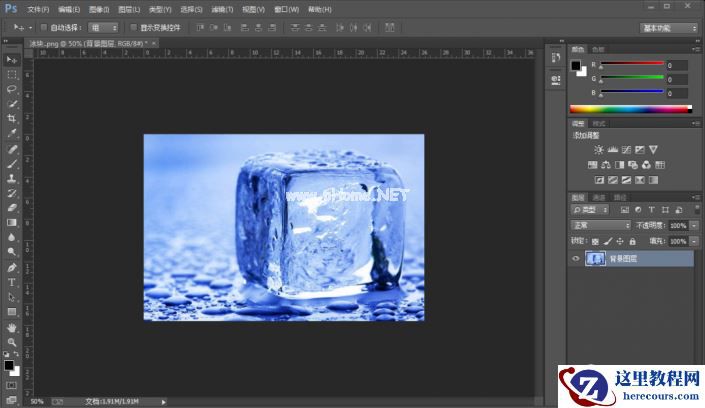Open the 图像(I) menu
This screenshot has height=408, width=705.
click(99, 9)
